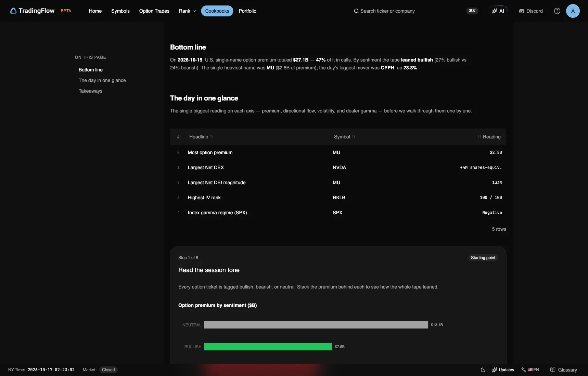Click the +4M shares-equiv. reading
Screen dimensions: 588x376
tap(481, 167)
